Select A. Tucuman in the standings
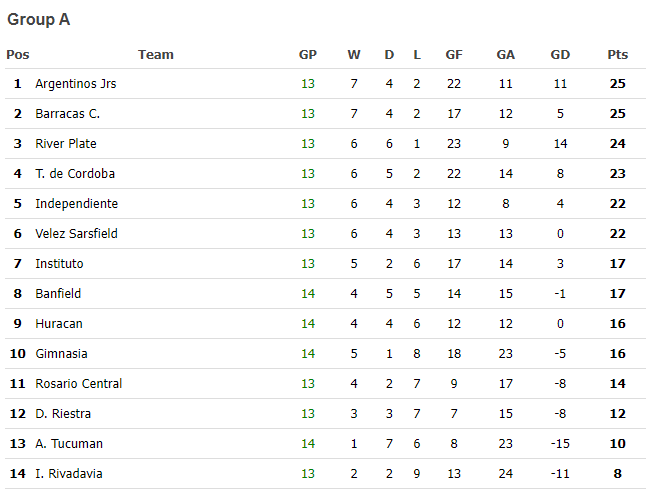The image size is (646, 489). [69, 444]
